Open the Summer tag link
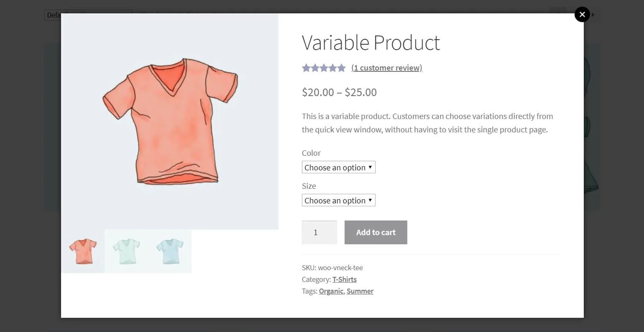 tap(360, 291)
